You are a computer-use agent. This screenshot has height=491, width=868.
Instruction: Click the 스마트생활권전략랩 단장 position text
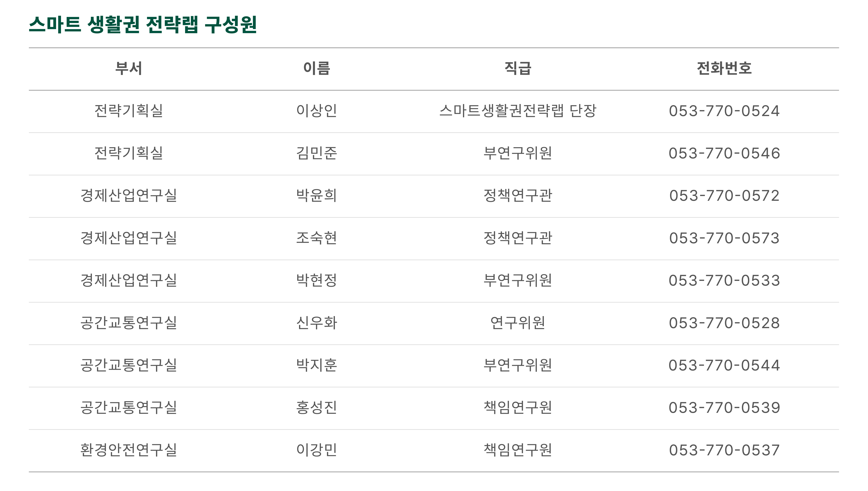[x=518, y=111]
